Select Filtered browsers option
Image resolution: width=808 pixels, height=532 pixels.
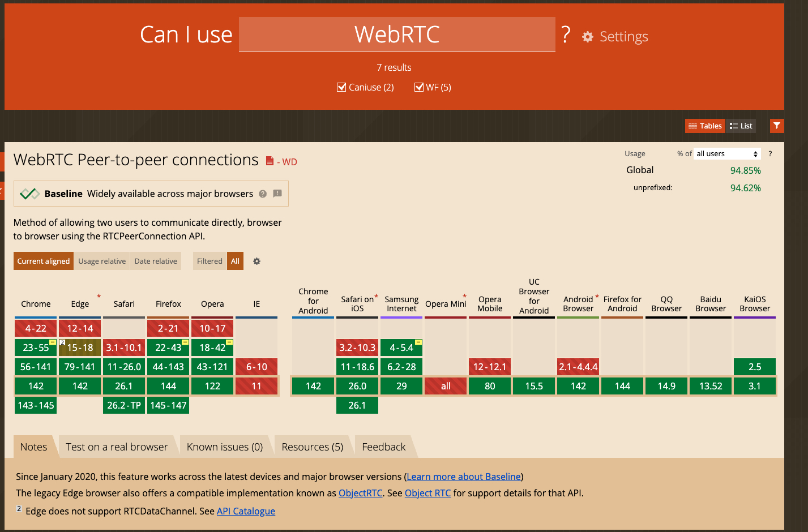click(210, 261)
